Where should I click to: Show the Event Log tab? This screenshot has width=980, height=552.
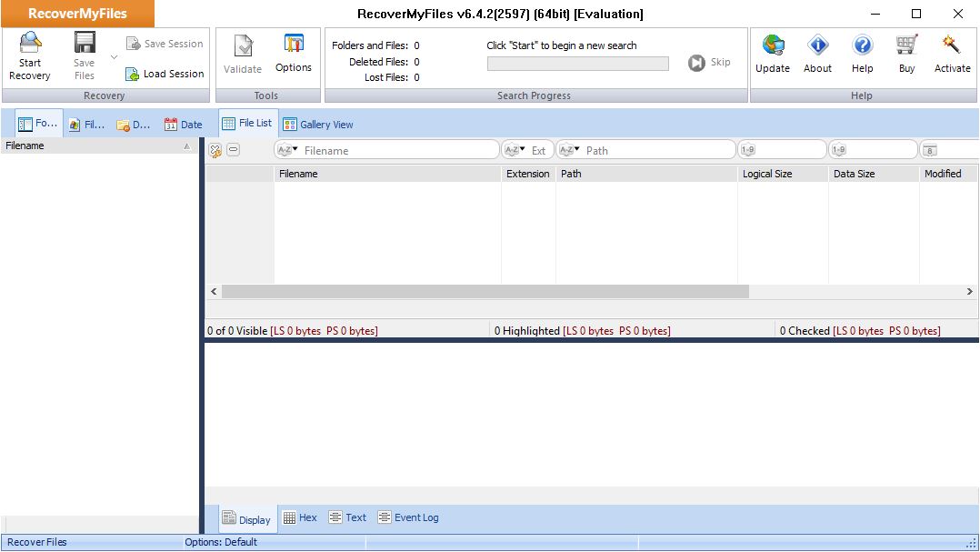[408, 517]
